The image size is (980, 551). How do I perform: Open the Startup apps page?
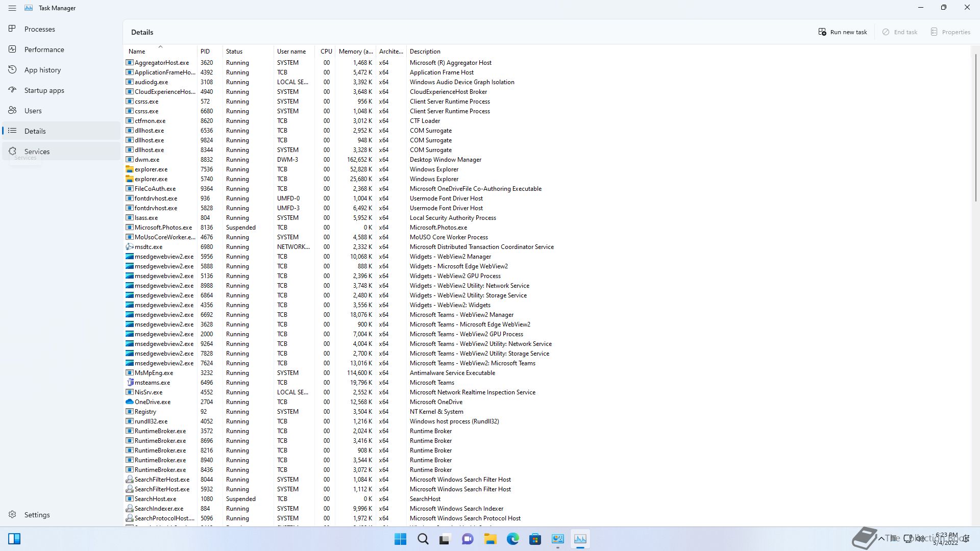pos(61,90)
